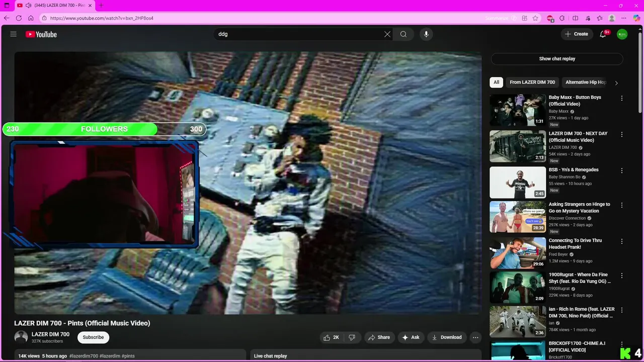Screen dimensions: 644x362
Task: Go back in the browser
Action: [x=7, y=18]
